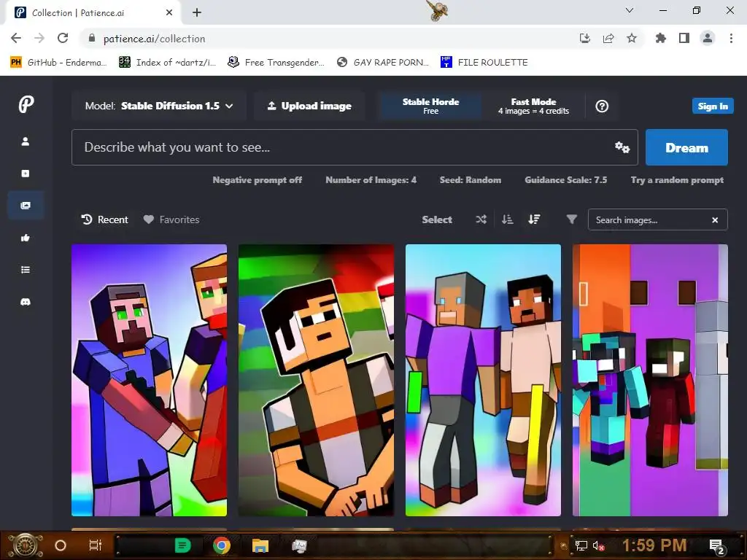Sort images descending with the sort icon
The height and width of the screenshot is (560, 747).
534,219
